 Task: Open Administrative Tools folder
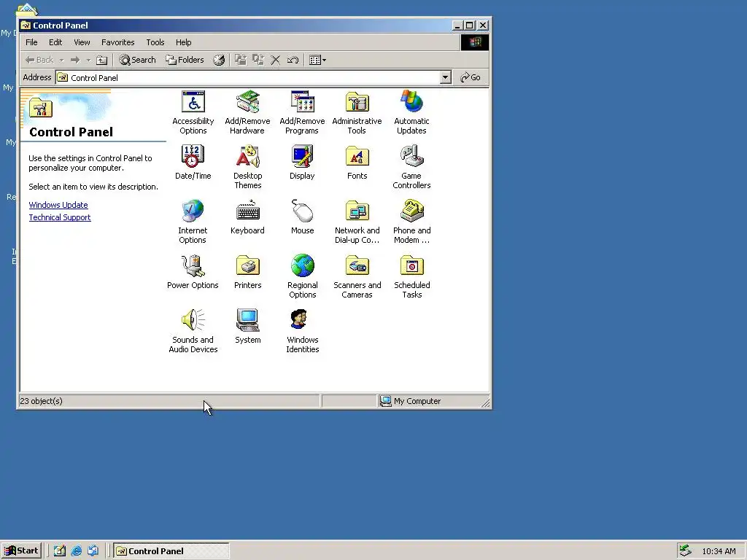click(357, 112)
